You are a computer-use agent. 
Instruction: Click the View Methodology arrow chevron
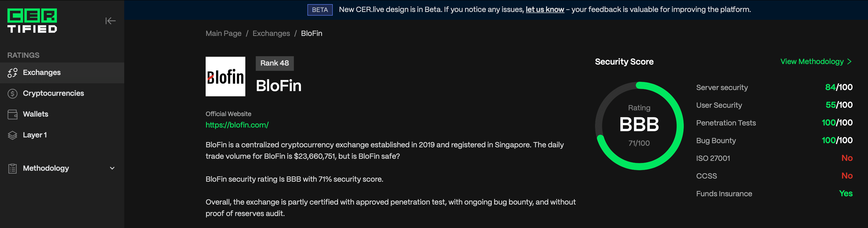[849, 61]
